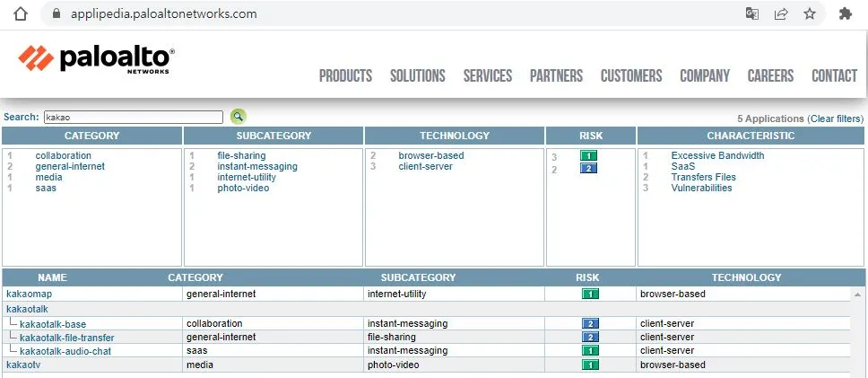Click the address bar URL
The height and width of the screenshot is (378, 868).
pos(163,13)
